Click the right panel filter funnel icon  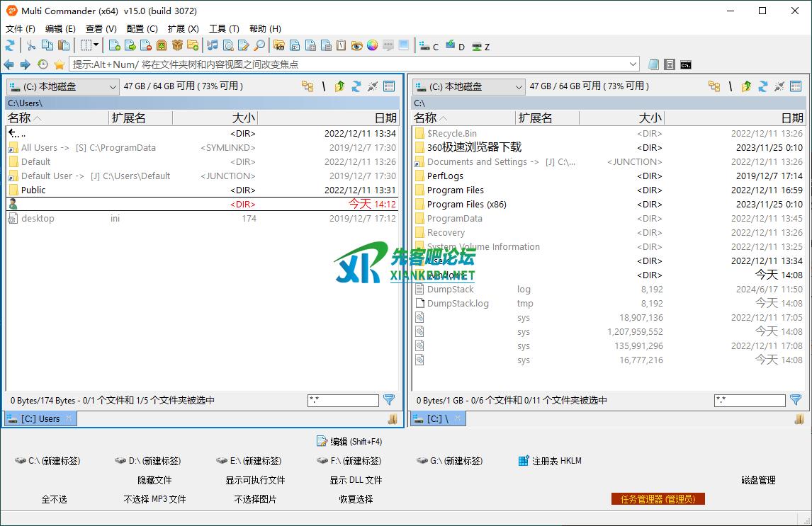tap(796, 400)
